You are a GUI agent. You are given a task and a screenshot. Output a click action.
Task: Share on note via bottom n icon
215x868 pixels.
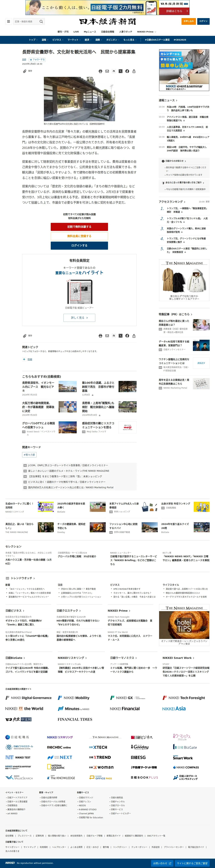click(x=114, y=336)
